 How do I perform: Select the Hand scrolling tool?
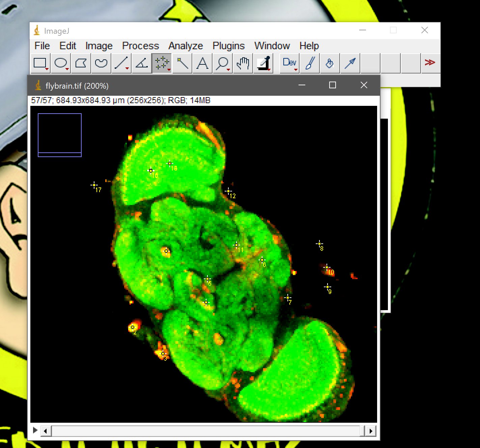coord(243,63)
